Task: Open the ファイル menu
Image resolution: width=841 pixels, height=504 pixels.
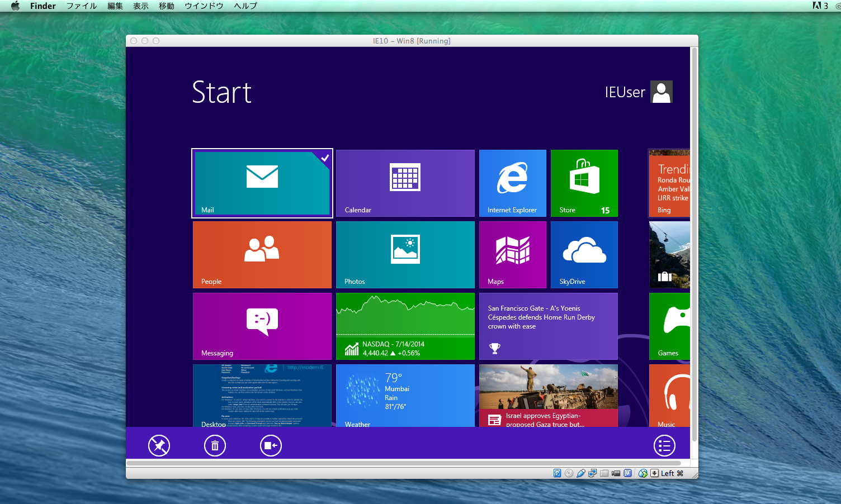Action: (x=82, y=6)
